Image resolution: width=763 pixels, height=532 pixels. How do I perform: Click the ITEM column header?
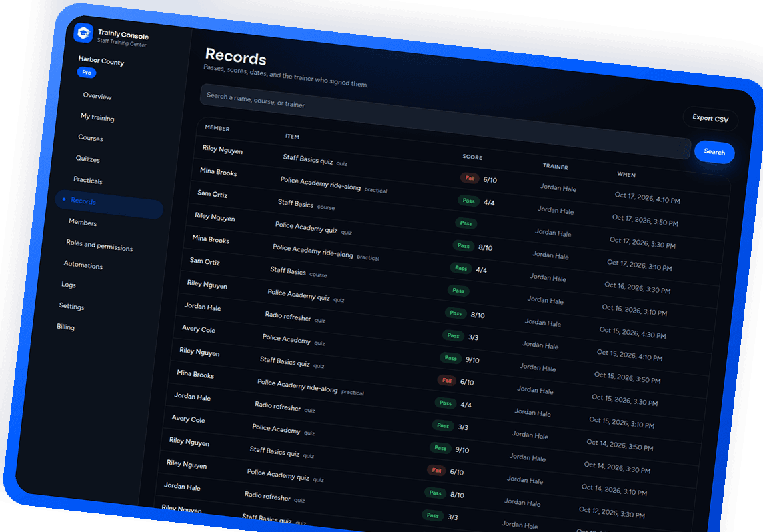[292, 137]
